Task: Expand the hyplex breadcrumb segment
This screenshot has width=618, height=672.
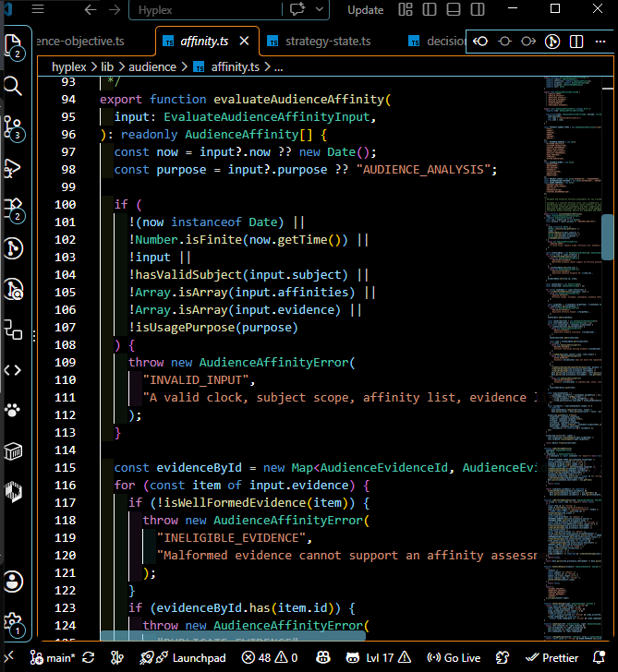Action: click(69, 67)
